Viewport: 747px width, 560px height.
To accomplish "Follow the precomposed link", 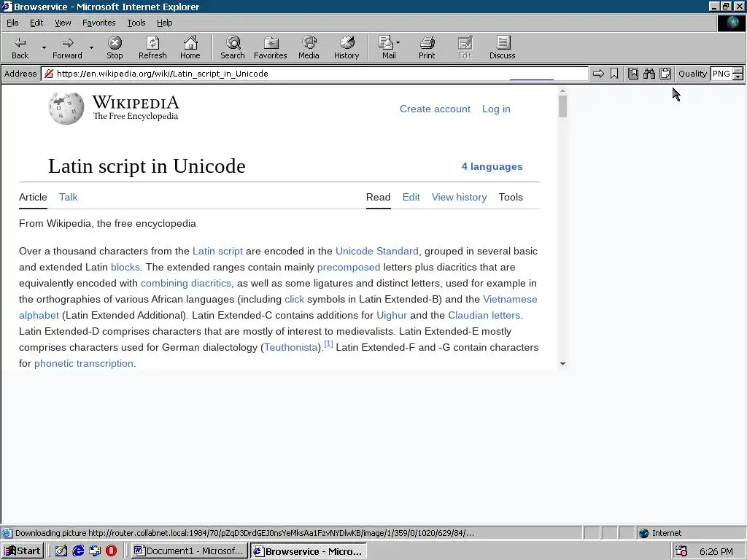I will click(349, 267).
